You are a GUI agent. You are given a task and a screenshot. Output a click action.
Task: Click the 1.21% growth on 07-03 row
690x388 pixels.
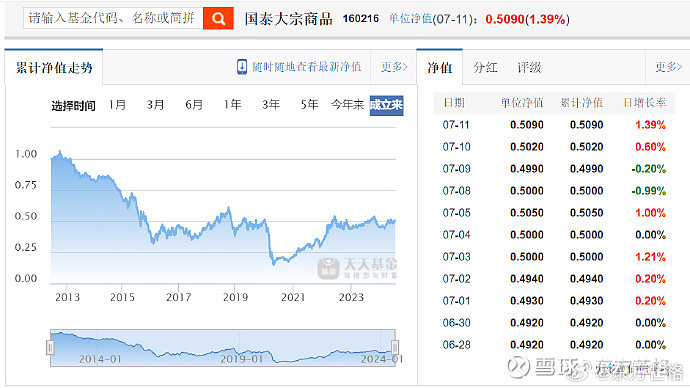coord(650,257)
